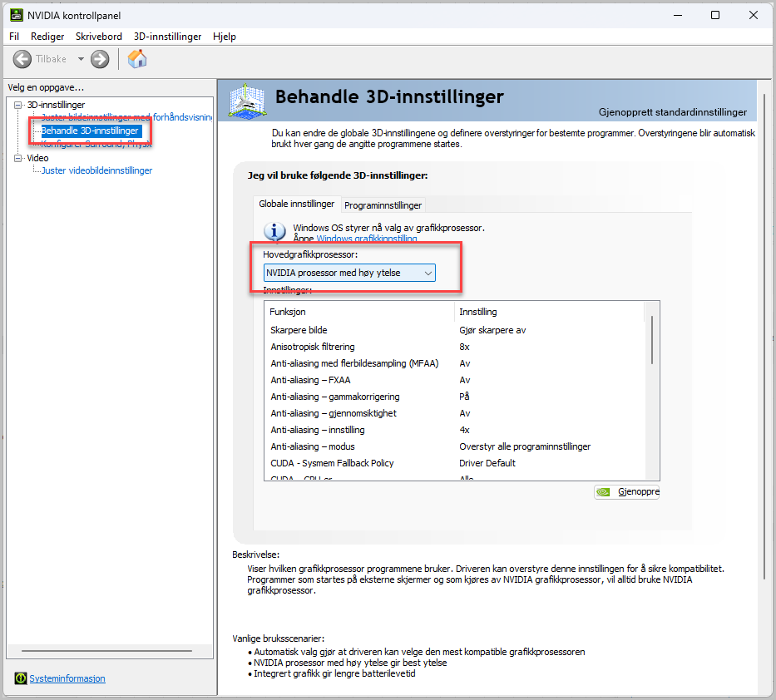Switch to the Programinnstillinger tab

tap(383, 205)
